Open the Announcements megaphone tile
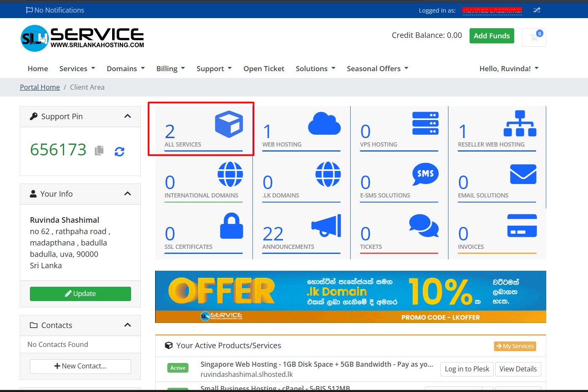This screenshot has width=588, height=392. click(x=326, y=226)
